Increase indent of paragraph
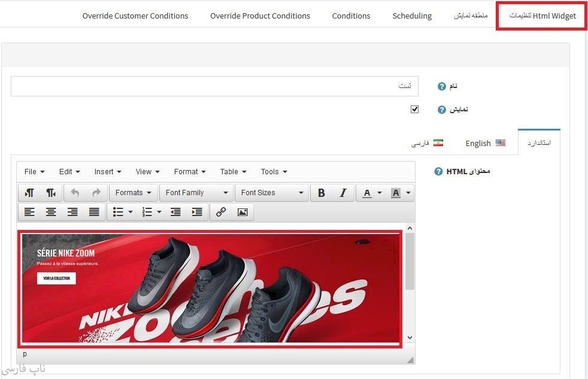 [x=196, y=212]
